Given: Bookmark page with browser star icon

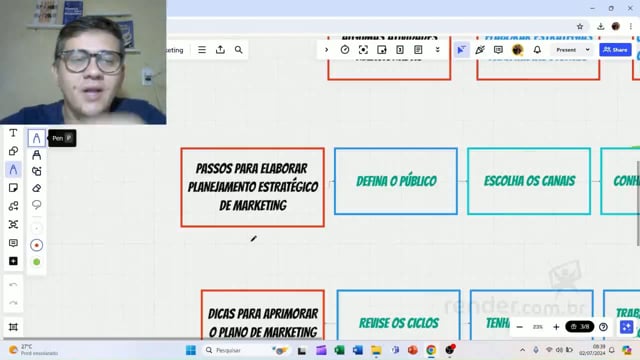Looking at the screenshot, I should (x=580, y=27).
